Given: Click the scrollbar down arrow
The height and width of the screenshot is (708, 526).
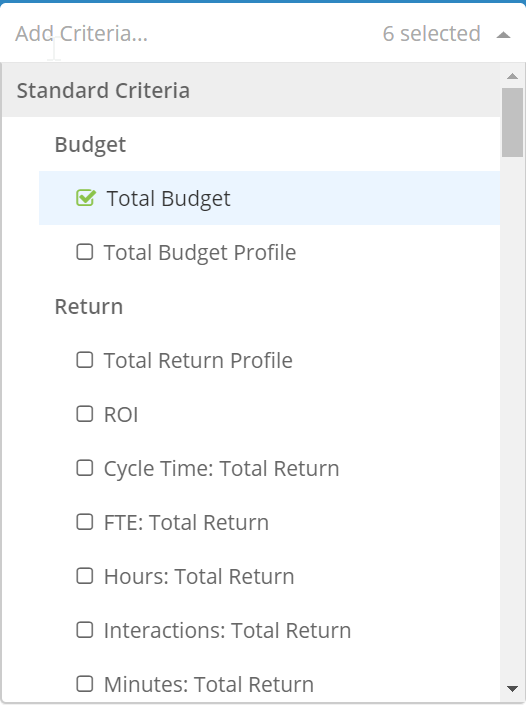Looking at the screenshot, I should [512, 689].
